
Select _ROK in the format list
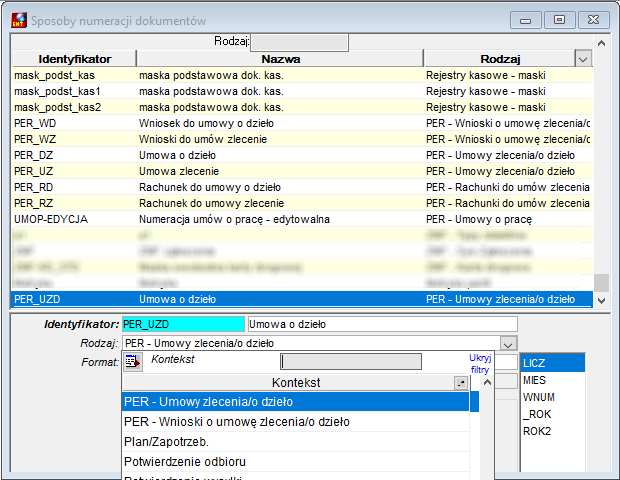(x=553, y=414)
